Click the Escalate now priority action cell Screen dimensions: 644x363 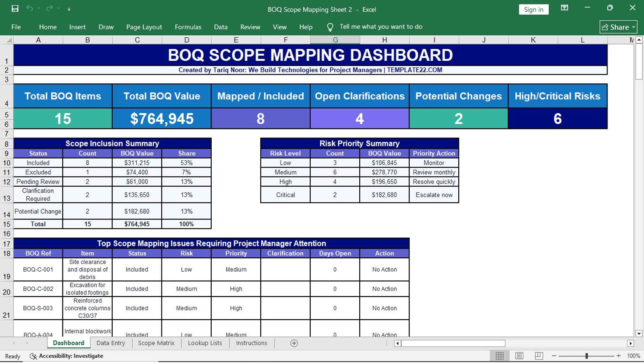[434, 195]
